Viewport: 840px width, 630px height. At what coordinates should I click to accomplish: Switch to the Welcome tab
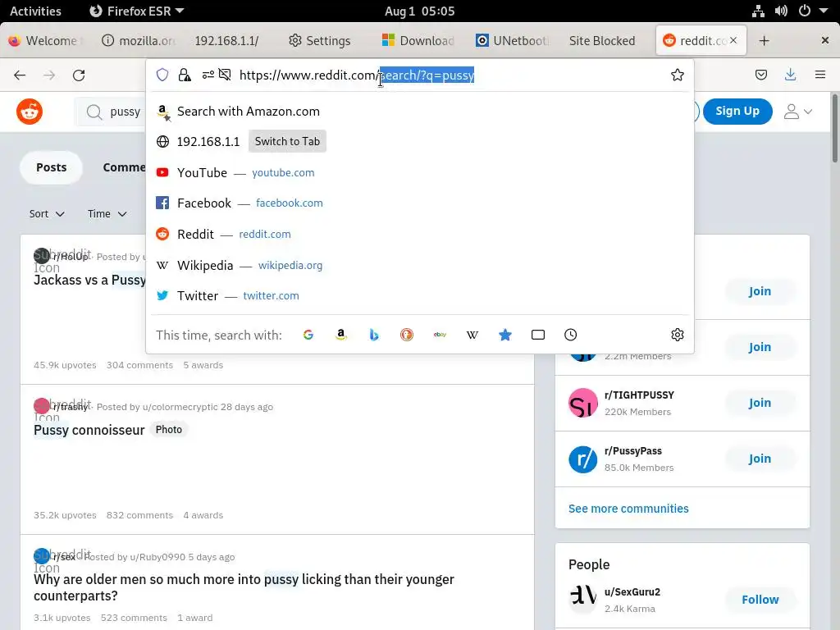point(44,41)
